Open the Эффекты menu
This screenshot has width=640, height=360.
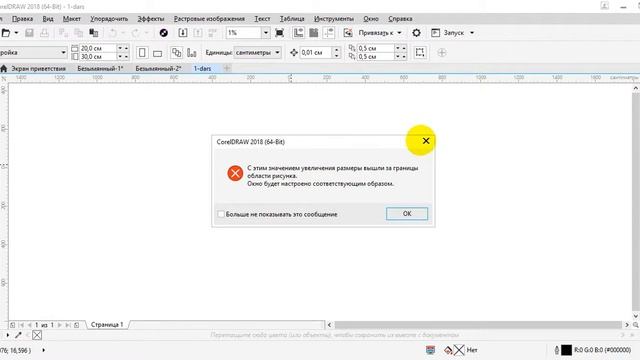pyautogui.click(x=151, y=19)
